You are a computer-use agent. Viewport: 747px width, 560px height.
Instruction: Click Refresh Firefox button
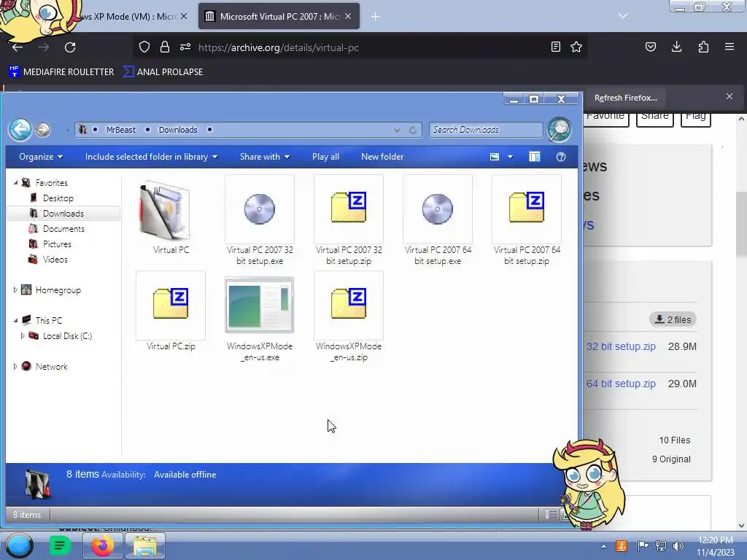625,98
